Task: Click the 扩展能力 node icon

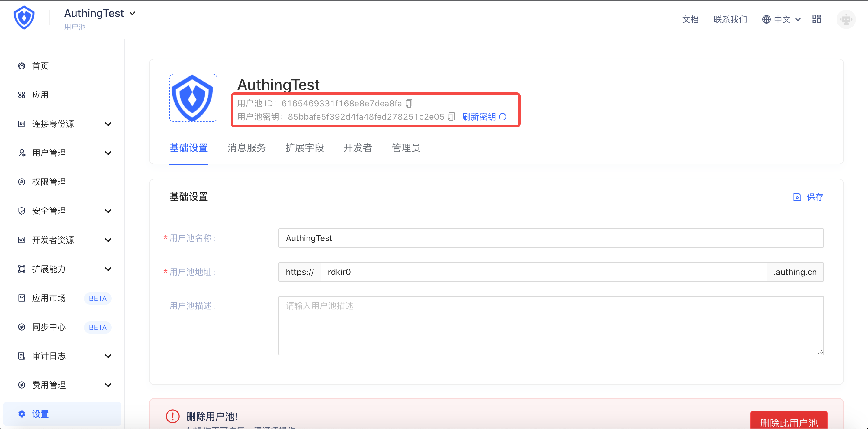Action: (x=21, y=269)
